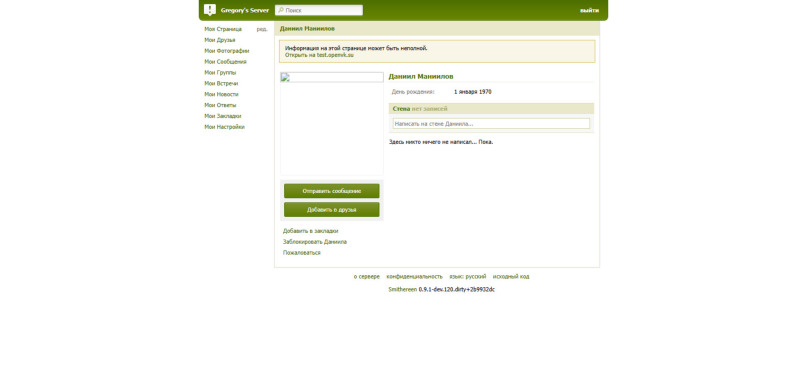
Task: Click Заблокировать Даниила link
Action: pos(315,242)
